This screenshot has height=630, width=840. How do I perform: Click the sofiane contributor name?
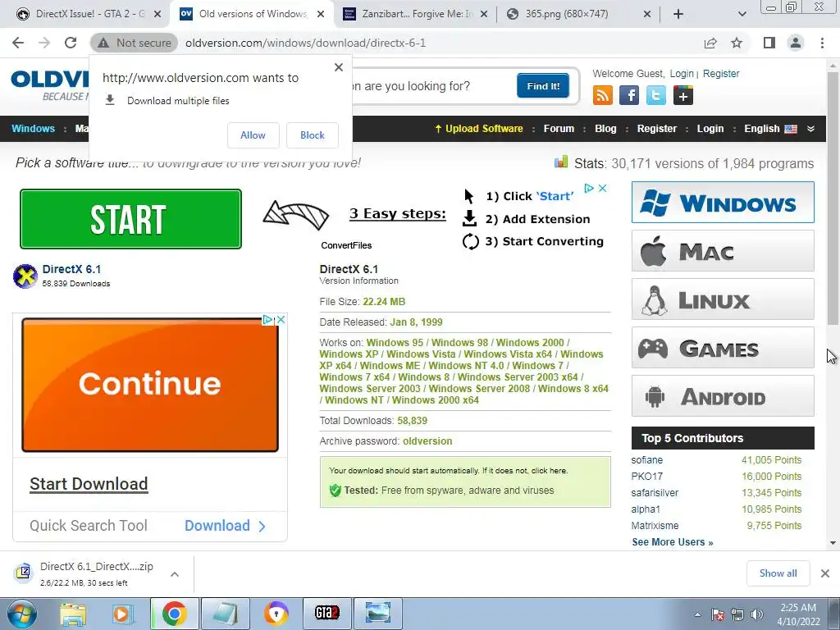(646, 460)
